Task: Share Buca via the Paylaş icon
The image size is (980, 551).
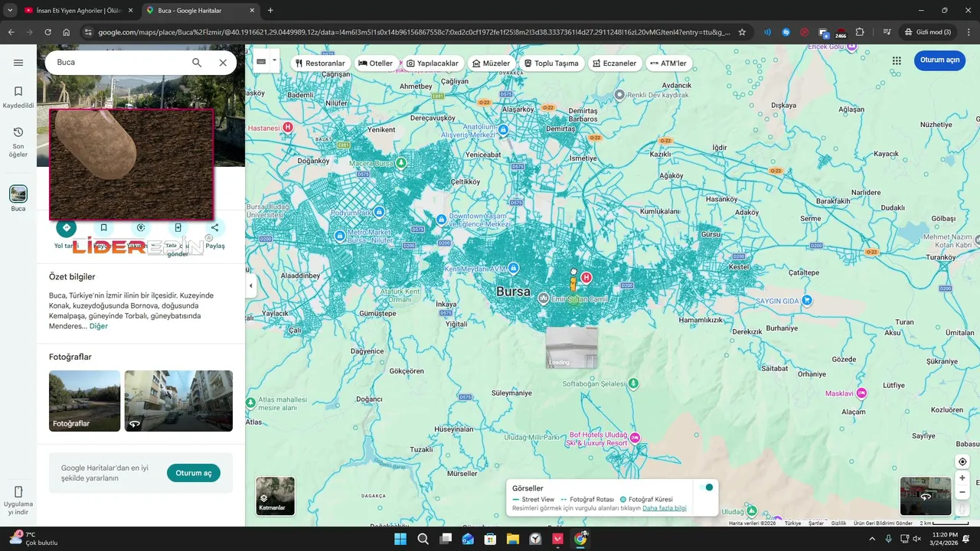Action: point(214,227)
